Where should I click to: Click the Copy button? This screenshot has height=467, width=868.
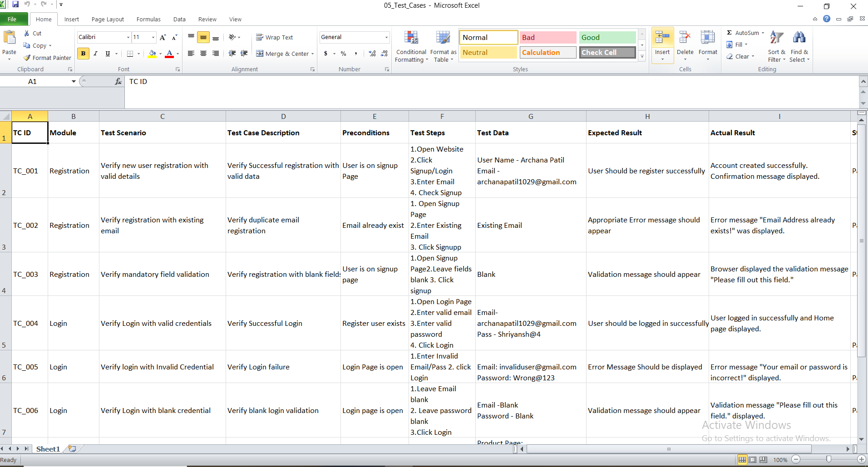[37, 45]
